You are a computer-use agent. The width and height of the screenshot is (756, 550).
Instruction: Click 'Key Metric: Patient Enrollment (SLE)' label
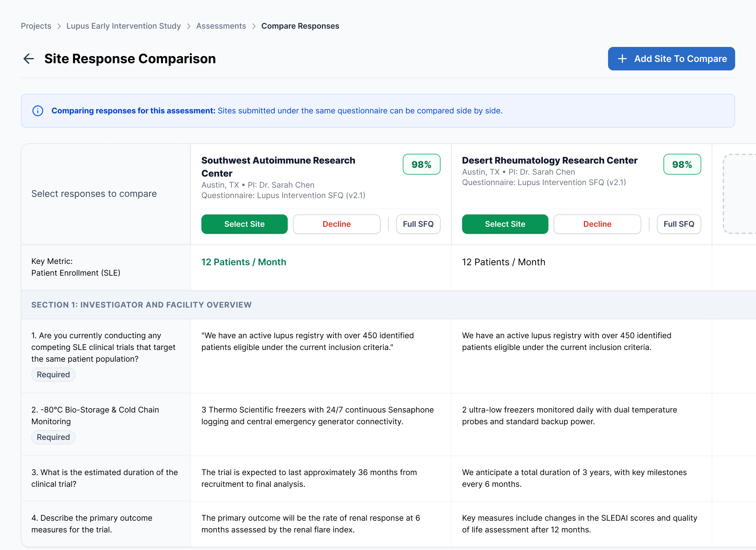pos(76,267)
